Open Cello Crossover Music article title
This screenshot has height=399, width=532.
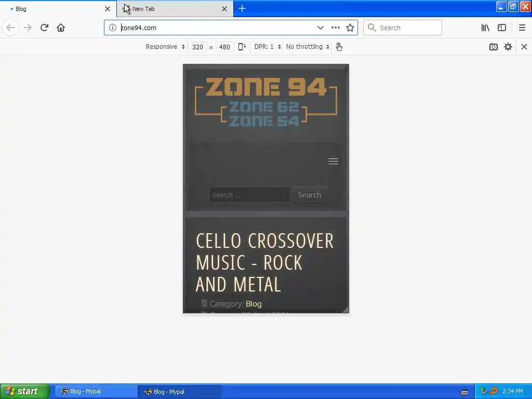pyautogui.click(x=264, y=262)
